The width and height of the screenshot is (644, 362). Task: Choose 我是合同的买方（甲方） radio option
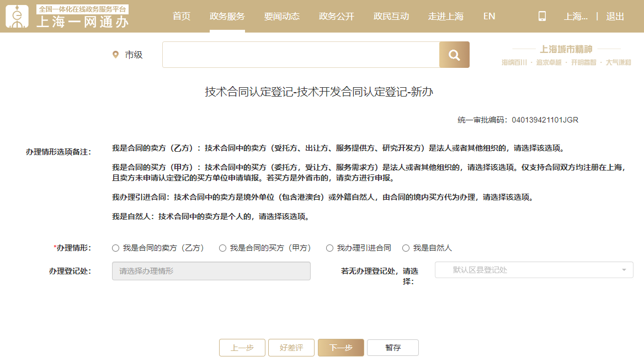pyautogui.click(x=223, y=248)
